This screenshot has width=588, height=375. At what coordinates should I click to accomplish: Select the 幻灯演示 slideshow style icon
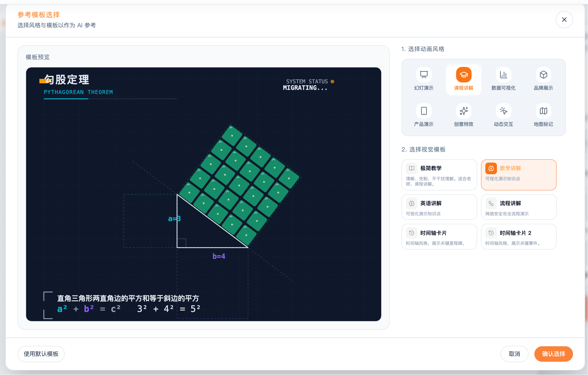pyautogui.click(x=424, y=74)
